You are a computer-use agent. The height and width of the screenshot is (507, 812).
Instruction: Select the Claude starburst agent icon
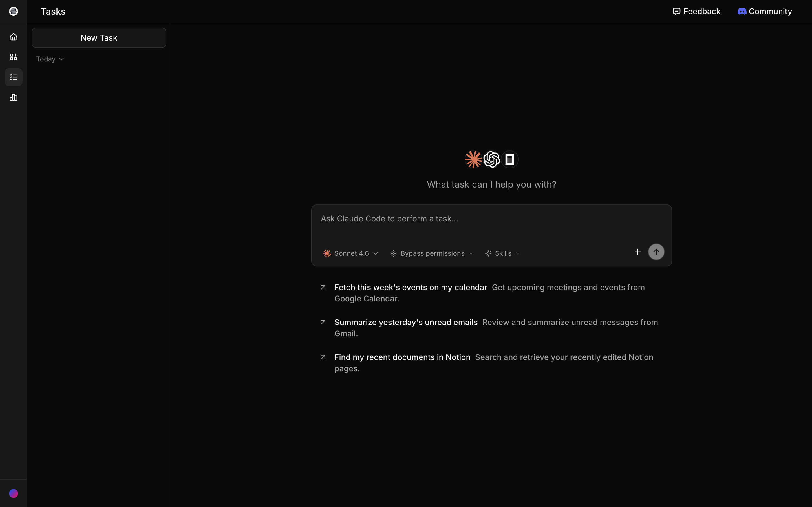[x=473, y=159]
